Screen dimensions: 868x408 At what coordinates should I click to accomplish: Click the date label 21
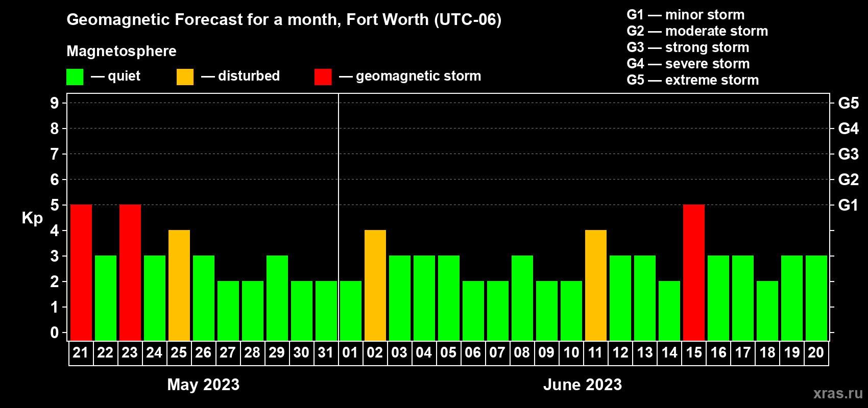81,352
